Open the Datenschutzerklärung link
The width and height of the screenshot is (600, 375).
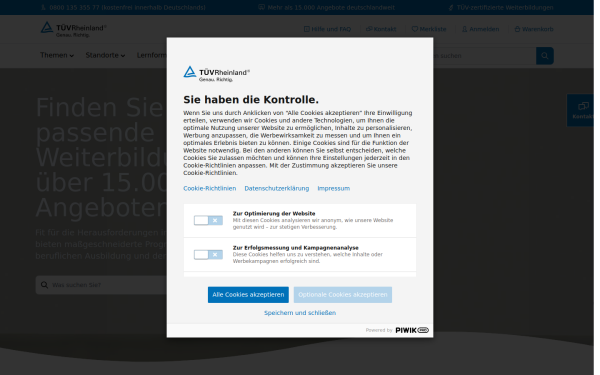276,188
